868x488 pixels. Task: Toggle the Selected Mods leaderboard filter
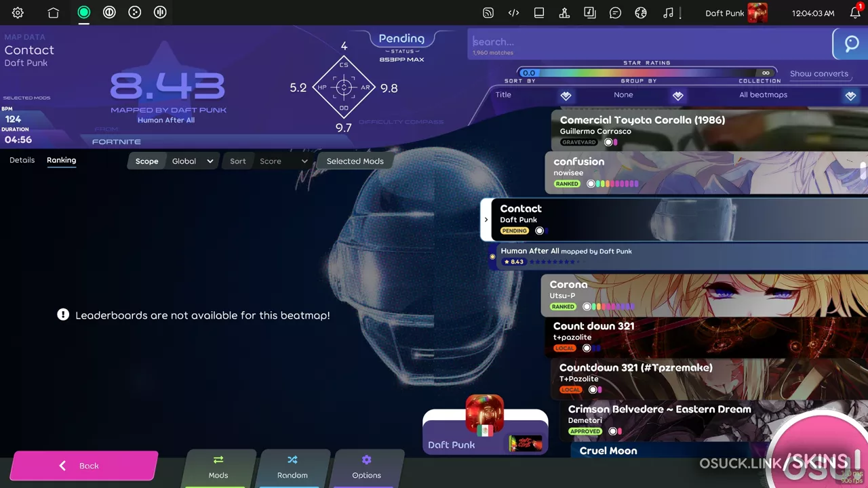click(355, 161)
